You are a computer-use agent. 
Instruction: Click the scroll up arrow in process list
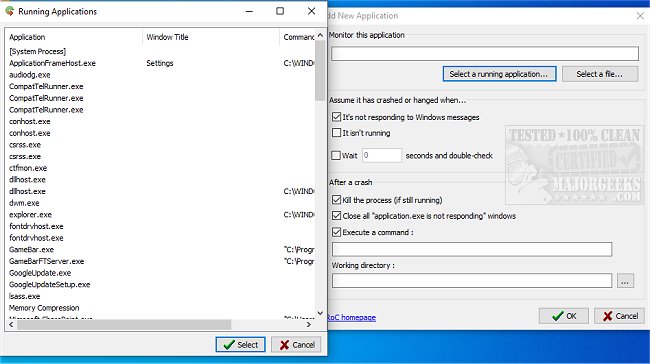[x=320, y=36]
